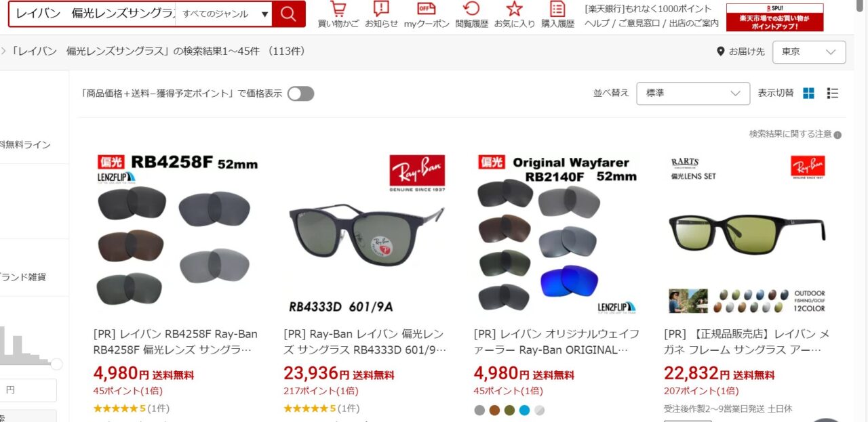The image size is (868, 422).
Task: Open the myクーポン coupon icon
Action: [x=427, y=15]
